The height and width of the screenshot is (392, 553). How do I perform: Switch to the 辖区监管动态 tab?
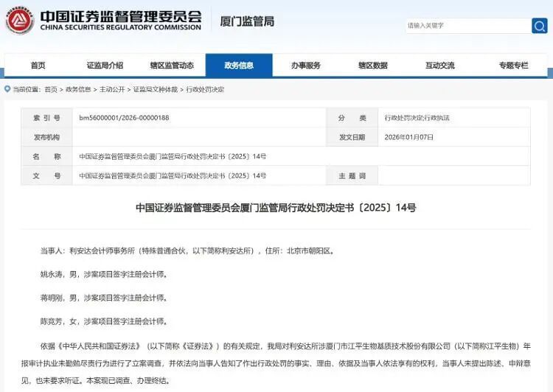coord(172,66)
